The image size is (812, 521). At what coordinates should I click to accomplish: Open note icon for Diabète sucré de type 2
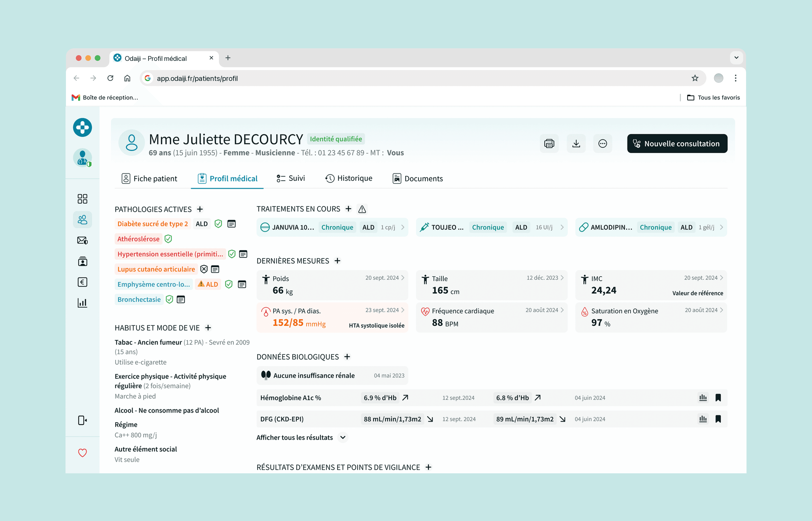click(x=231, y=224)
